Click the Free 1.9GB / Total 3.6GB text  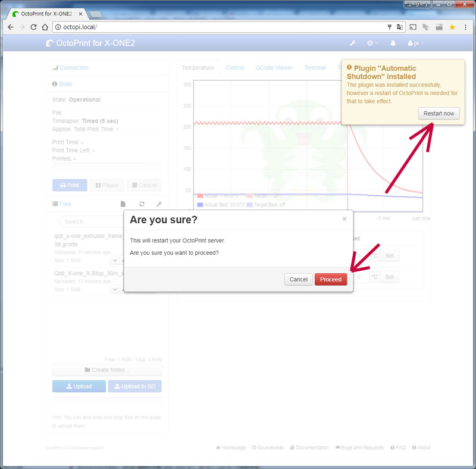133,359
